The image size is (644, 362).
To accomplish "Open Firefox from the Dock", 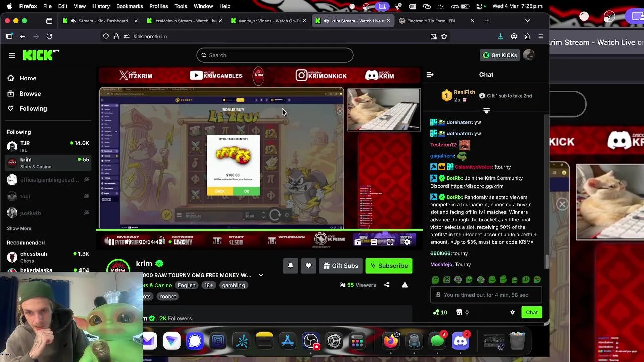I will [x=391, y=341].
